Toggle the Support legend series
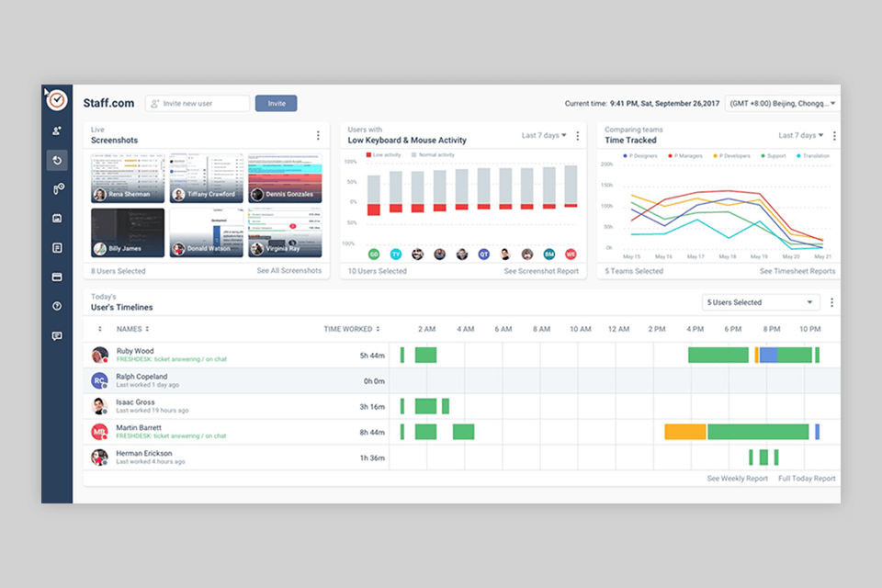 pyautogui.click(x=774, y=156)
